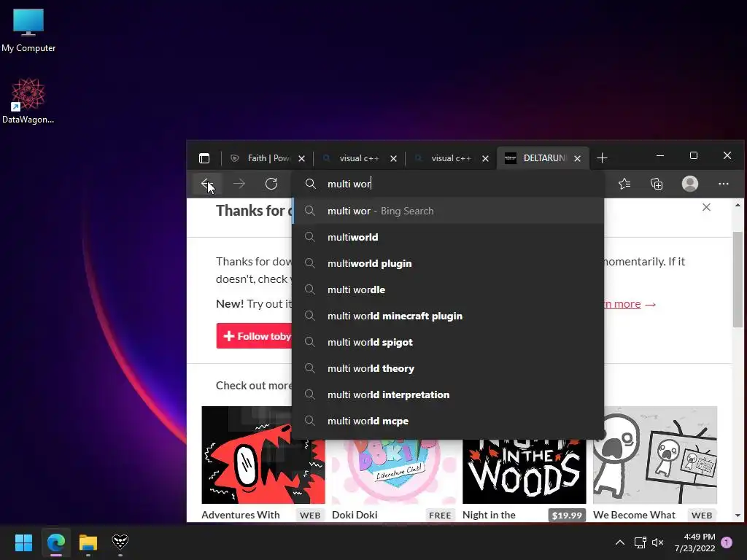
Task: Click into the address bar text field
Action: click(448, 184)
